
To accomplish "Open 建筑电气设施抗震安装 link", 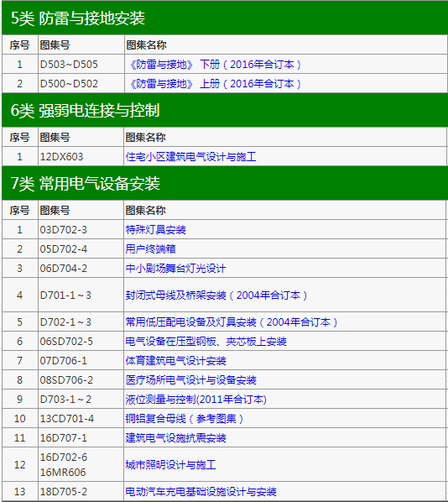I will coord(175,437).
